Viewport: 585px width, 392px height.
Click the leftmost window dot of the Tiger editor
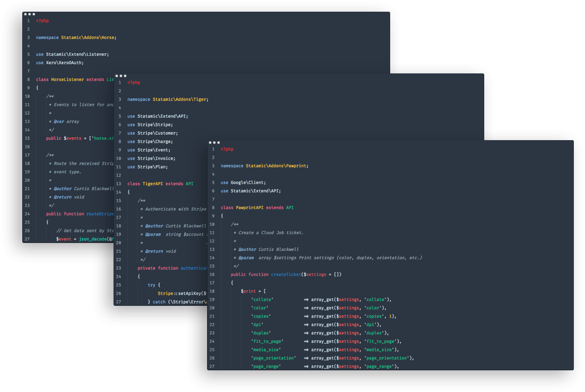[x=116, y=76]
